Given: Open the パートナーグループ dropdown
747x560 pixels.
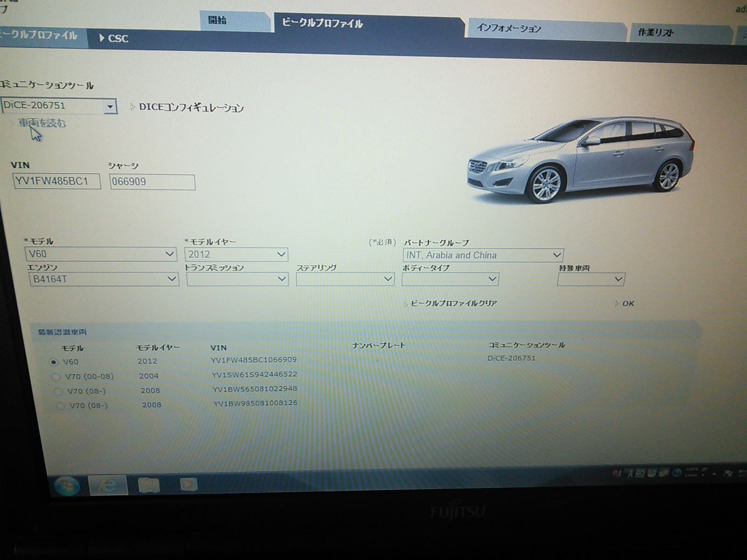Looking at the screenshot, I should click(483, 255).
